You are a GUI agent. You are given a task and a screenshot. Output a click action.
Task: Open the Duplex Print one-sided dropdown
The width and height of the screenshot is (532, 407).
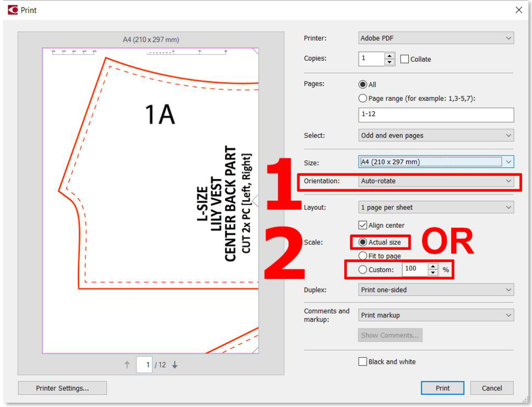(x=436, y=290)
